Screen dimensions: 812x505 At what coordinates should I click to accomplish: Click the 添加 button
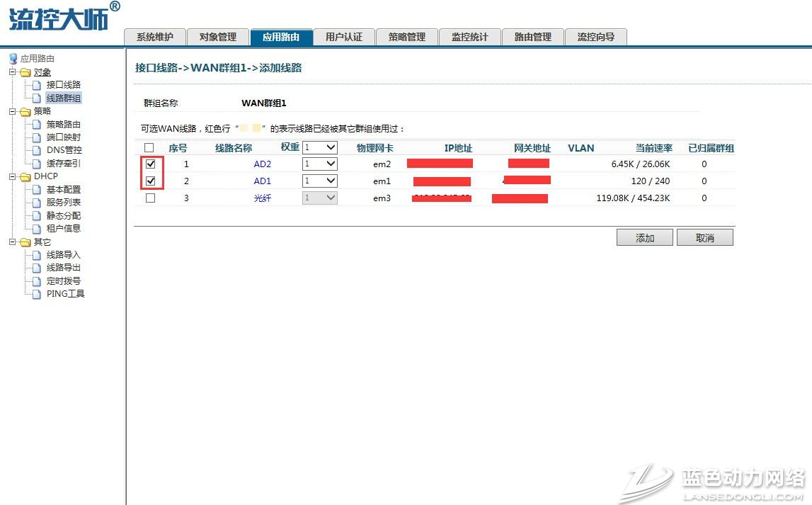coord(644,238)
